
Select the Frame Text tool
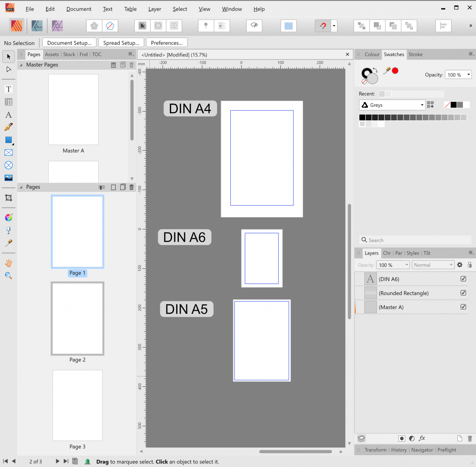coord(9,89)
